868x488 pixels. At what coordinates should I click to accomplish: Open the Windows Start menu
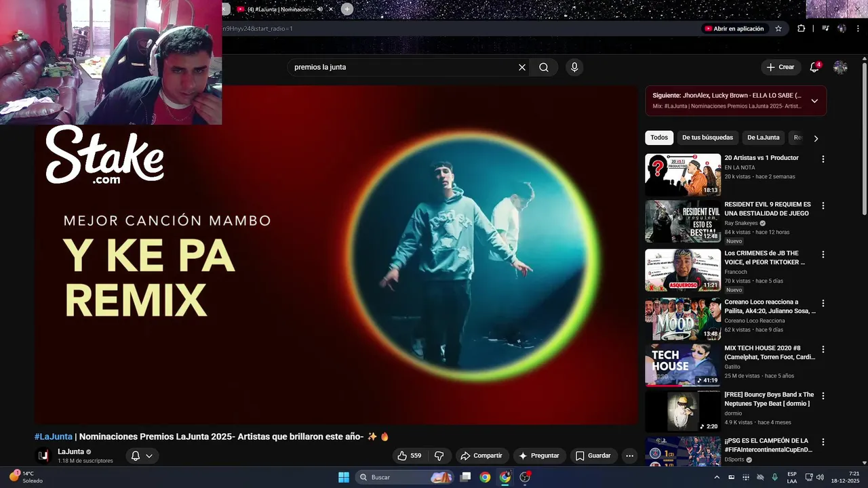(344, 477)
